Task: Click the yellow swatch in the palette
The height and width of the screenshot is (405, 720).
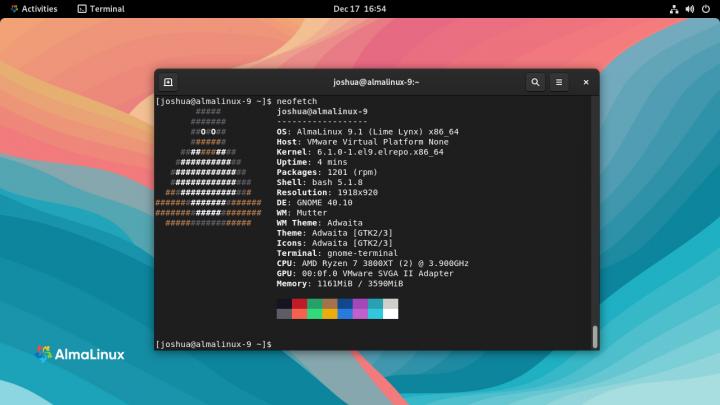Action: pyautogui.click(x=330, y=313)
